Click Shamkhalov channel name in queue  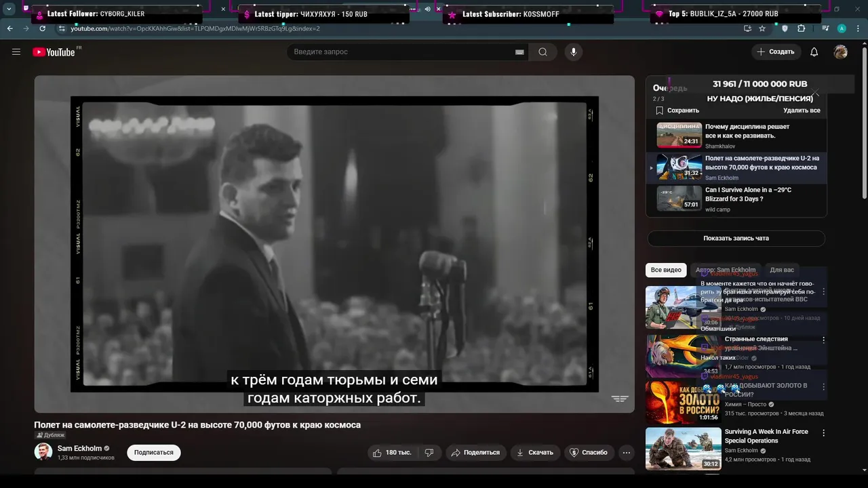pos(720,146)
